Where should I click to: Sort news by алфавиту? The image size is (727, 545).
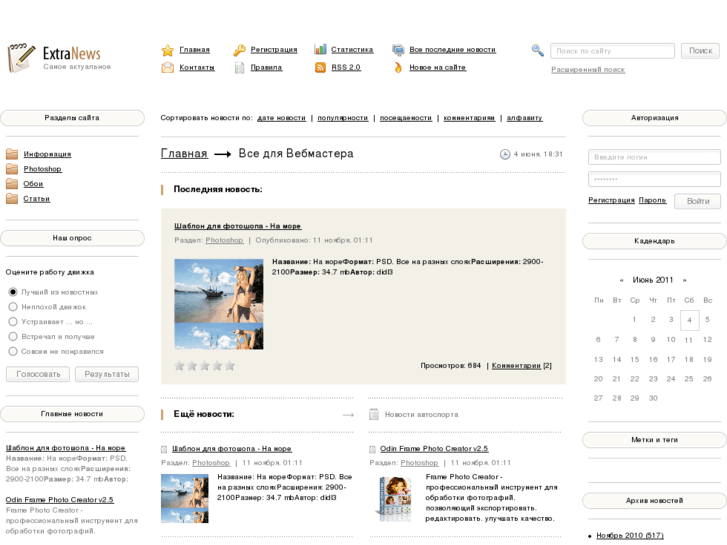(524, 118)
